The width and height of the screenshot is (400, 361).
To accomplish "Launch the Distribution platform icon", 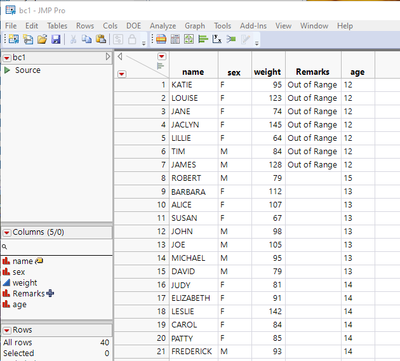I will [203, 39].
